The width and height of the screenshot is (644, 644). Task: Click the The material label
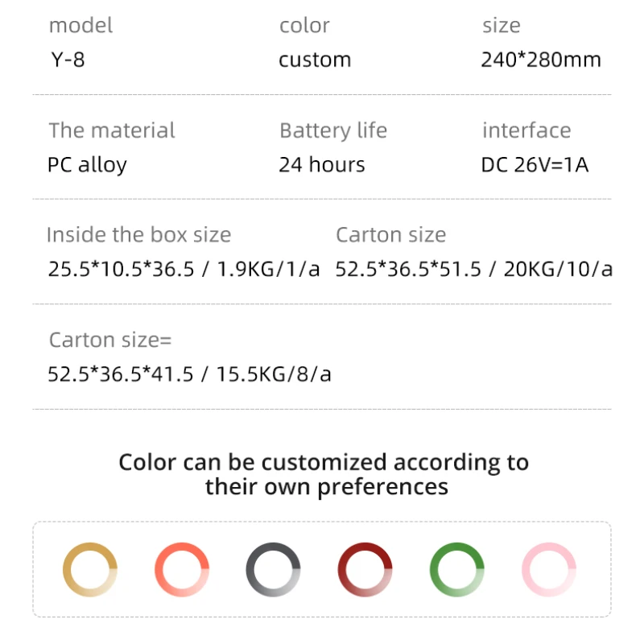click(x=111, y=130)
